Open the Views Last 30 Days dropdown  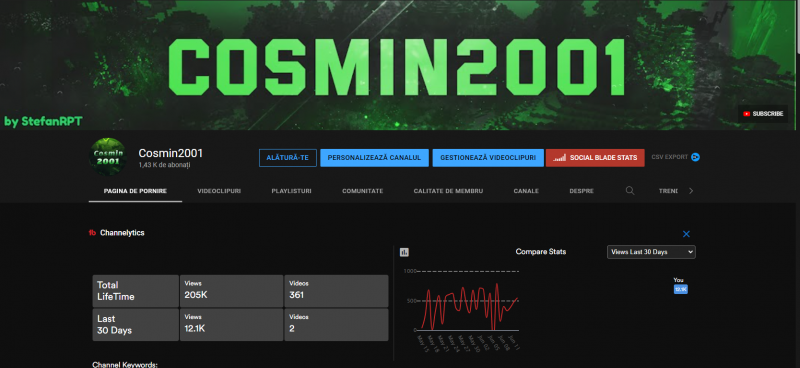(651, 252)
